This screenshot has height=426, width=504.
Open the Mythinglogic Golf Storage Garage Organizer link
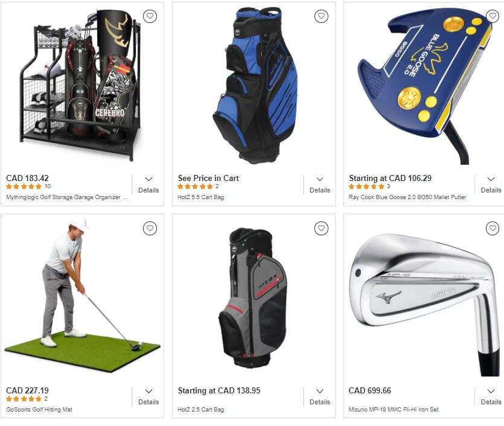[67, 197]
